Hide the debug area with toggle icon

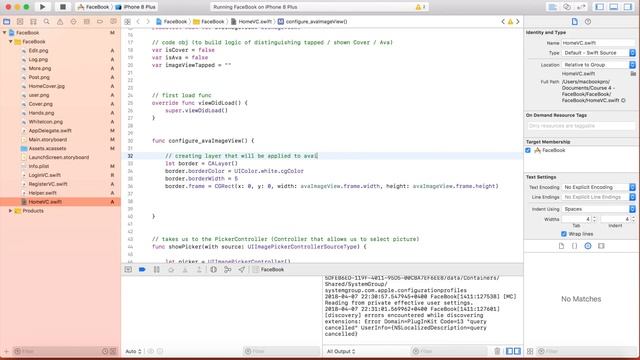(128, 269)
